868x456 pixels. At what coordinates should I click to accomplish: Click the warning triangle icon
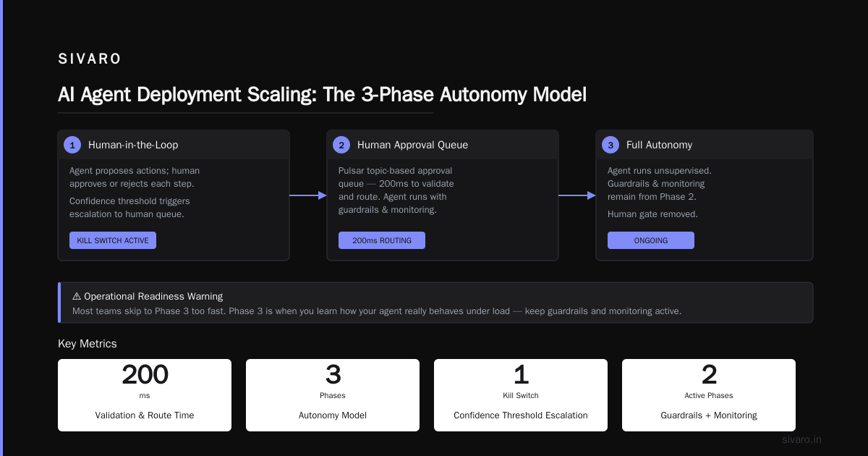point(77,296)
